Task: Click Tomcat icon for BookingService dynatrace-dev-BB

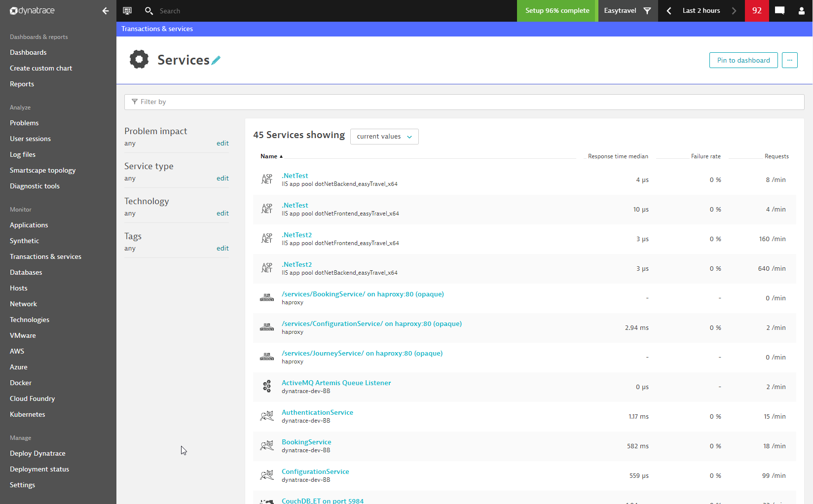Action: click(x=267, y=446)
